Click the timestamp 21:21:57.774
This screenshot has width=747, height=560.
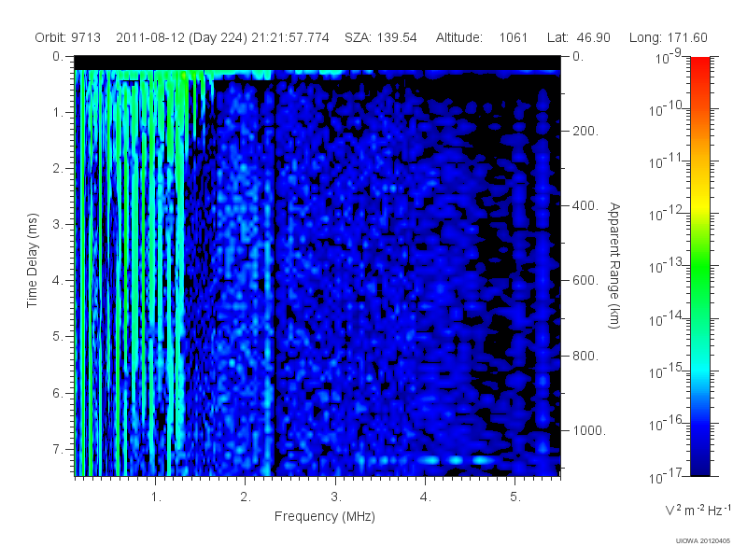click(x=290, y=37)
